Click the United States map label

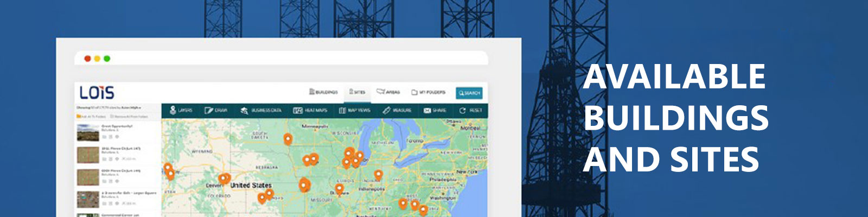(x=251, y=185)
